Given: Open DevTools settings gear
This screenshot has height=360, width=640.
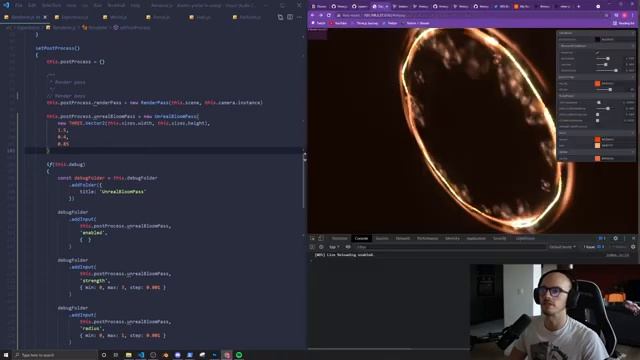Looking at the screenshot, I should [x=616, y=238].
